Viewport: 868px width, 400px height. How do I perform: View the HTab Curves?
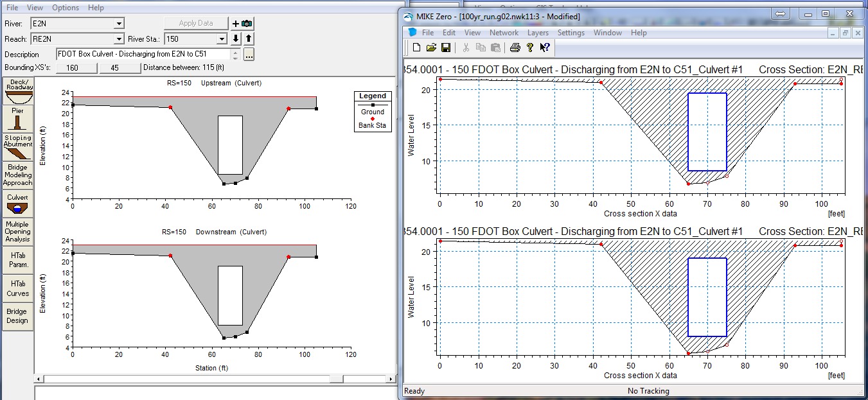tap(18, 288)
